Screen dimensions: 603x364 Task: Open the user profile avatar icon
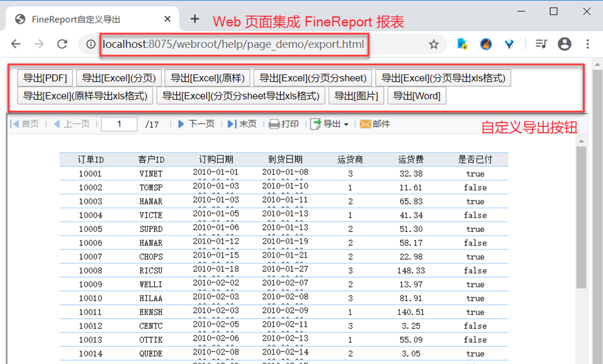(565, 44)
